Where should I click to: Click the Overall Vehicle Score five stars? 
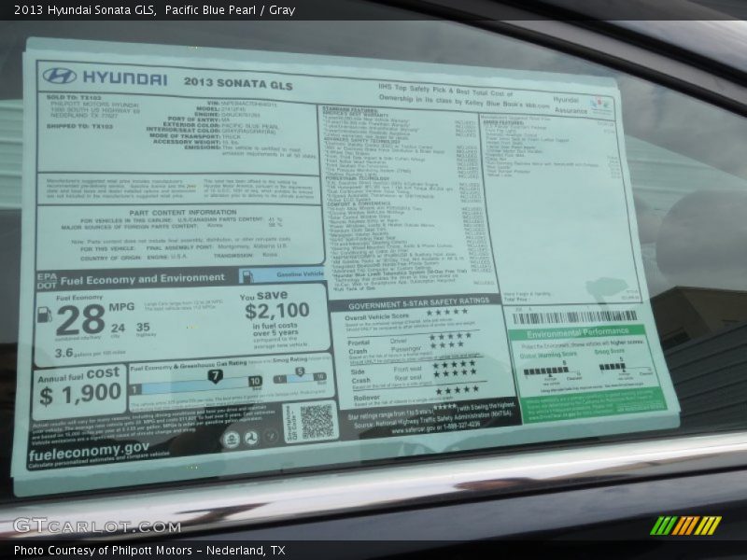coord(448,313)
